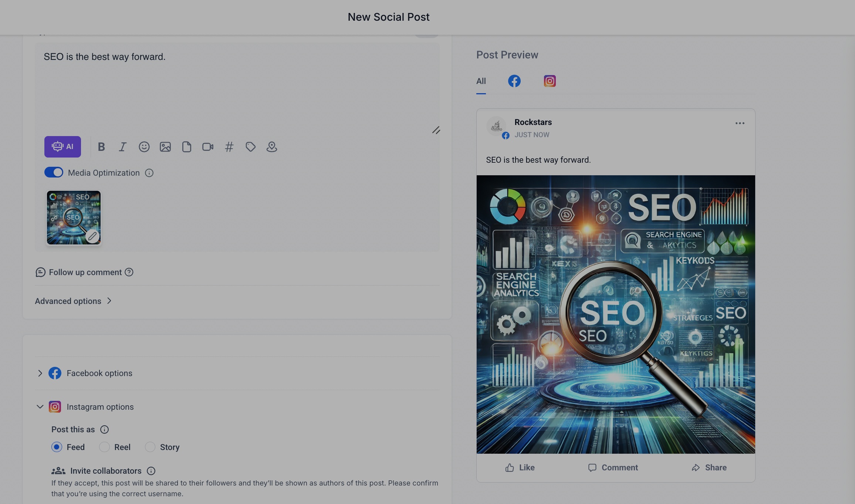Click the SEO preview image
855x504 pixels.
click(x=616, y=314)
